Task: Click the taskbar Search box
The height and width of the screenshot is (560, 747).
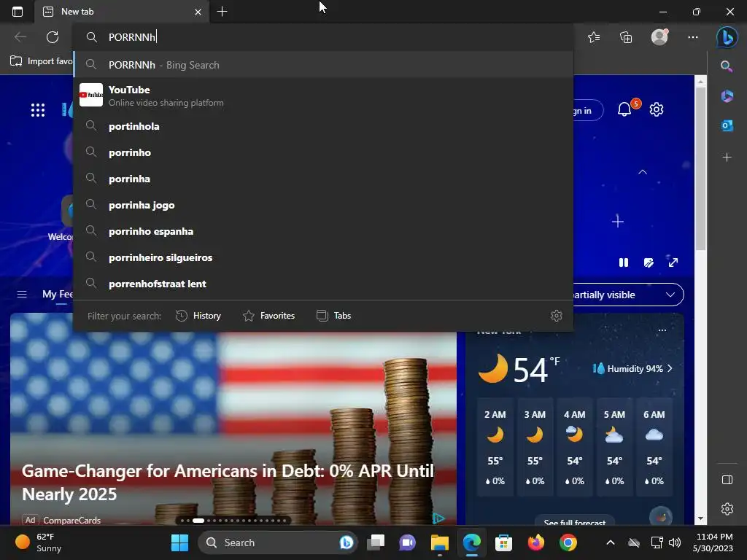Action: [x=278, y=542]
